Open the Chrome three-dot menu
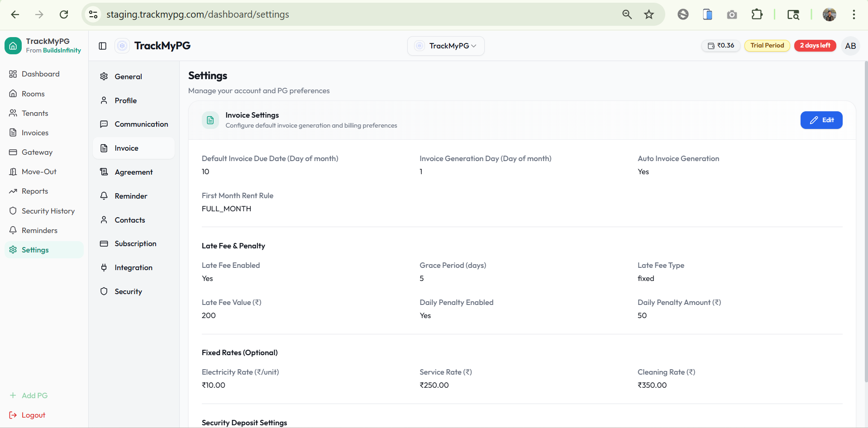This screenshot has width=868, height=428. (x=854, y=14)
